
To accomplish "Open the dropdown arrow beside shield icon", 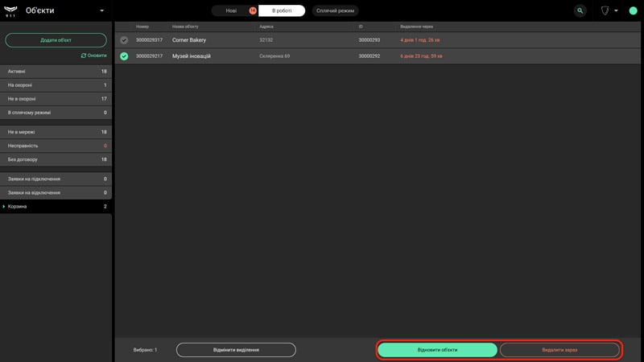I will (x=616, y=10).
